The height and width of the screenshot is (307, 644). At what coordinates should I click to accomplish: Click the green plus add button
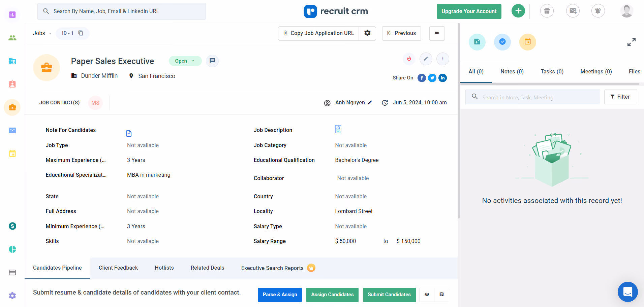pyautogui.click(x=518, y=11)
